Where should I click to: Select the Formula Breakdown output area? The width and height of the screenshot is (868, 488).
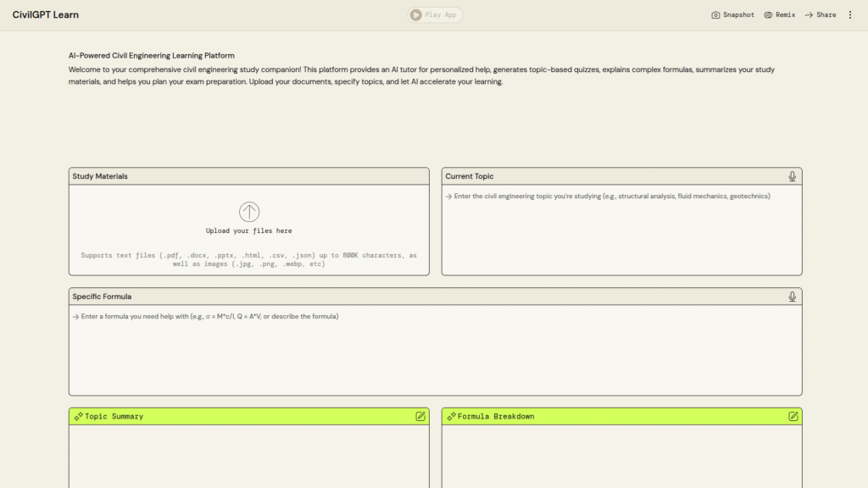(x=621, y=457)
